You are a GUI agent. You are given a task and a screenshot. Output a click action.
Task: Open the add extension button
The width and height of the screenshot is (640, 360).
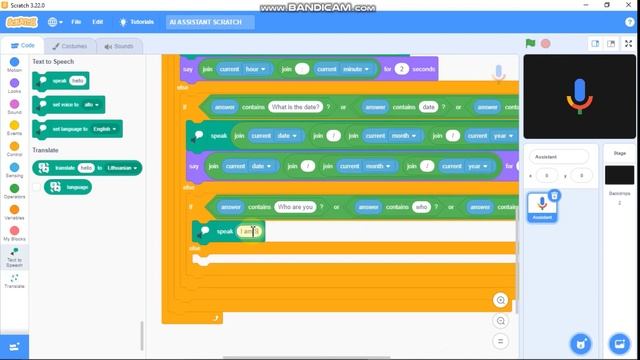tap(14, 347)
